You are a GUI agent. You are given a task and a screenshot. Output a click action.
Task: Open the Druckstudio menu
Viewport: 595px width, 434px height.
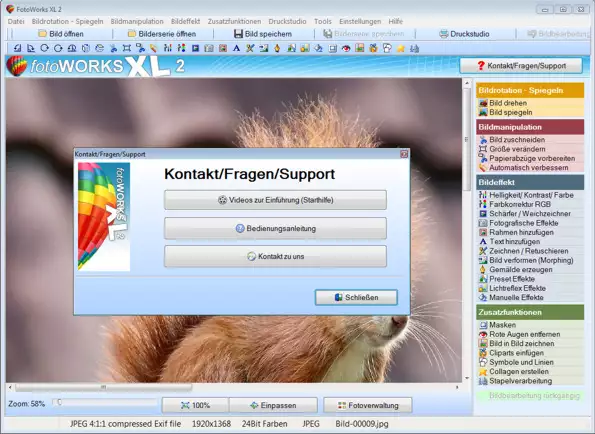pyautogui.click(x=287, y=22)
